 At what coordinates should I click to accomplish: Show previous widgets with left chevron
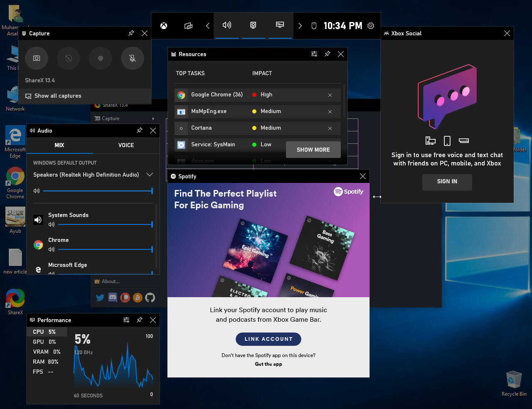pyautogui.click(x=207, y=26)
